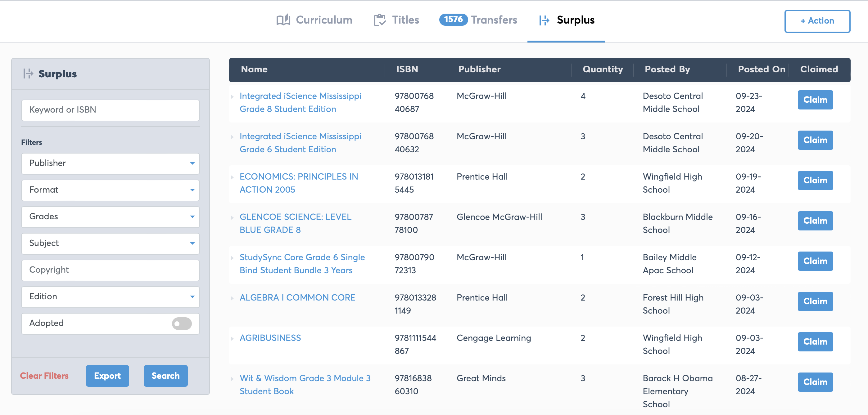Click the + Action button

(817, 21)
